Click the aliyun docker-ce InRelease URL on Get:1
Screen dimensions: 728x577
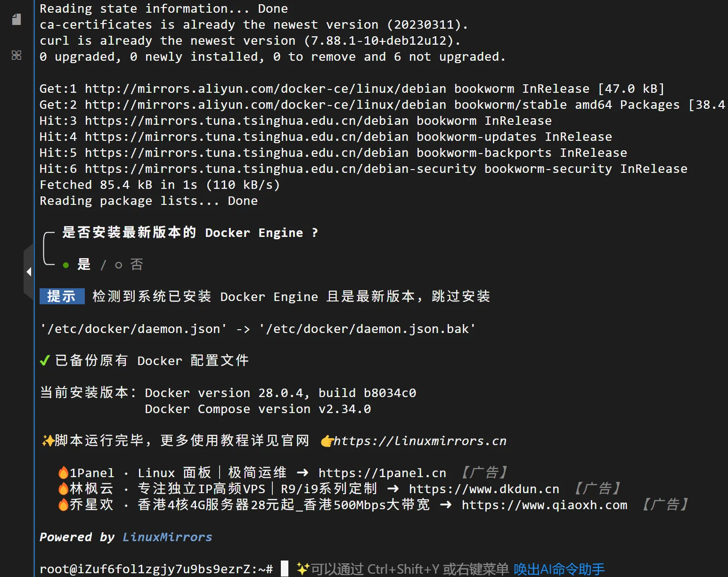tap(265, 89)
